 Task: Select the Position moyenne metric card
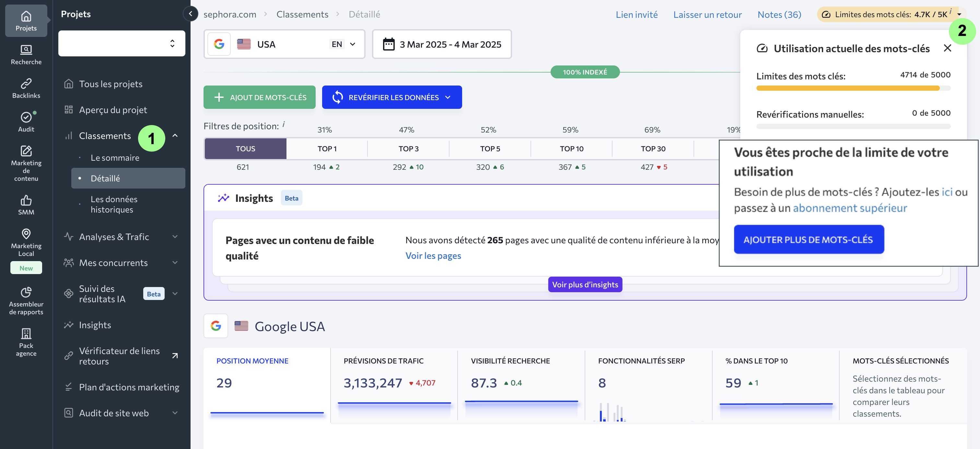267,385
